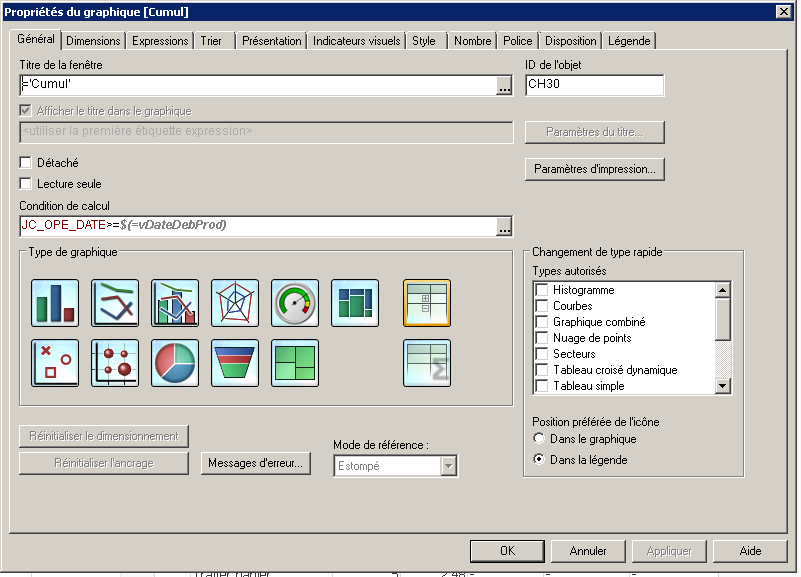The image size is (801, 577).
Task: Check Courbes in Types autorisés
Action: point(542,306)
